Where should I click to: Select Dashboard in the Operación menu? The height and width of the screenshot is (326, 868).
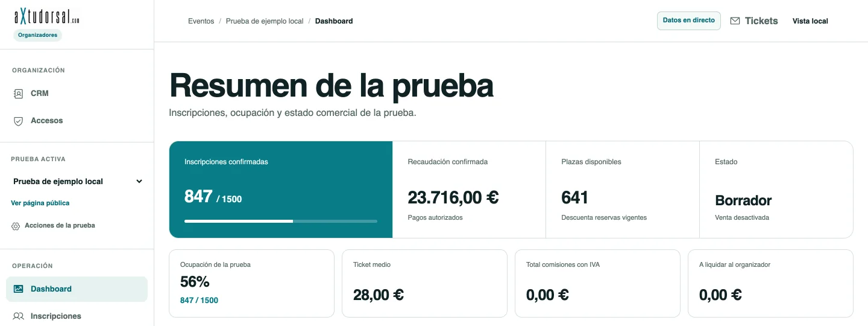(x=77, y=289)
